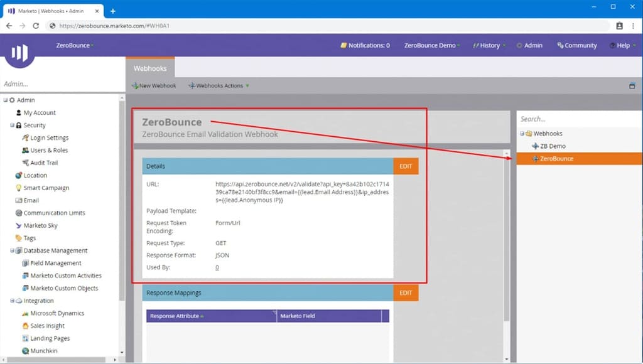Sort by Response Attribute column header
Image resolution: width=643 pixels, height=364 pixels.
[211, 316]
